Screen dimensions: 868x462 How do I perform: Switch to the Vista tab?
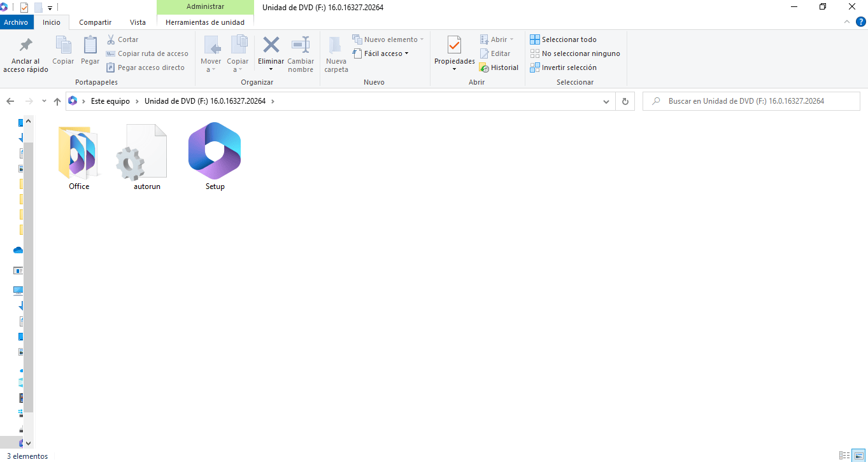[x=137, y=22]
